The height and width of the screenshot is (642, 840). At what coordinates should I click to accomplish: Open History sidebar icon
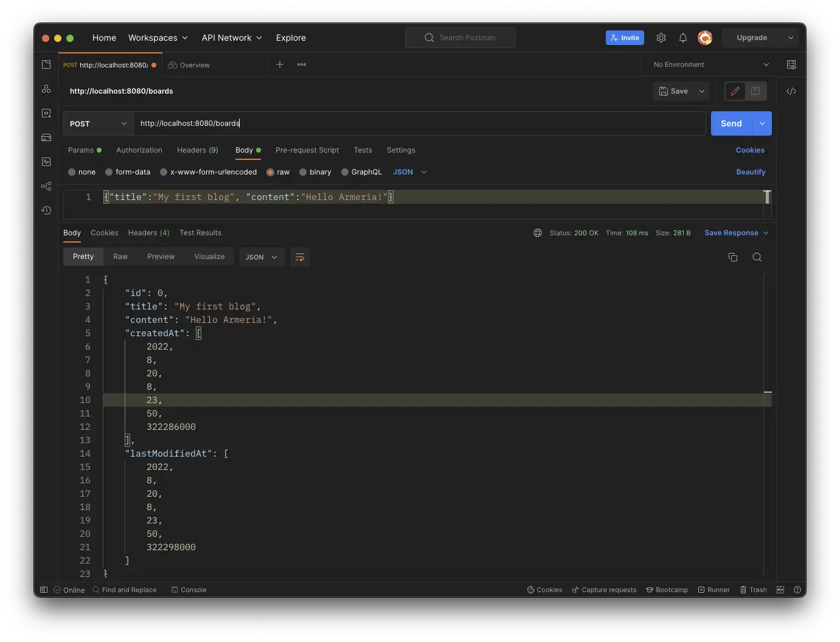(x=46, y=210)
